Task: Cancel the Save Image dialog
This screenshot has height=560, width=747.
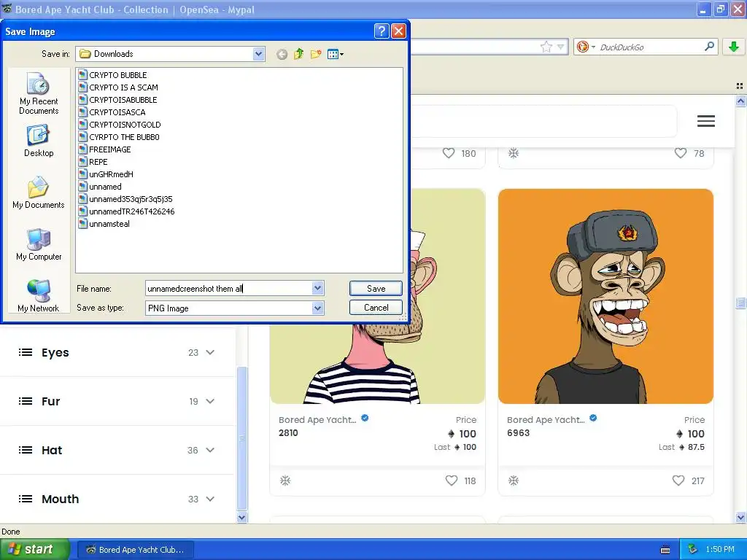Action: [376, 308]
